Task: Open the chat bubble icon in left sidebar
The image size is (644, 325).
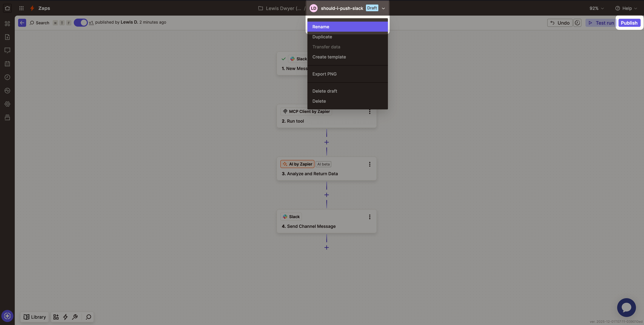Action: (x=7, y=50)
